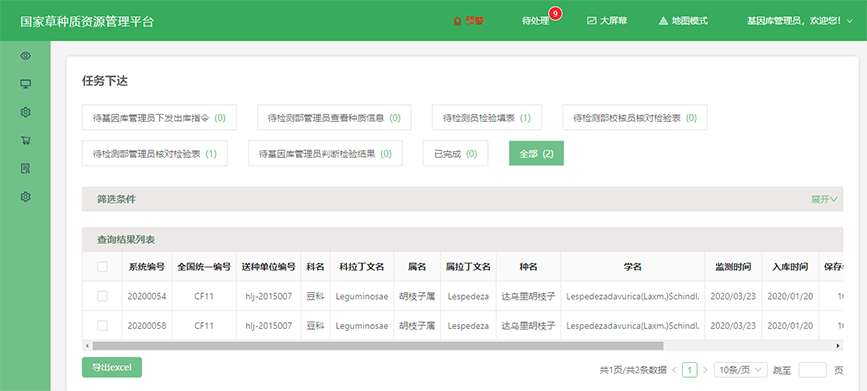
Task: Click Lespedeza genus cell in row 20200058
Action: tap(468, 326)
